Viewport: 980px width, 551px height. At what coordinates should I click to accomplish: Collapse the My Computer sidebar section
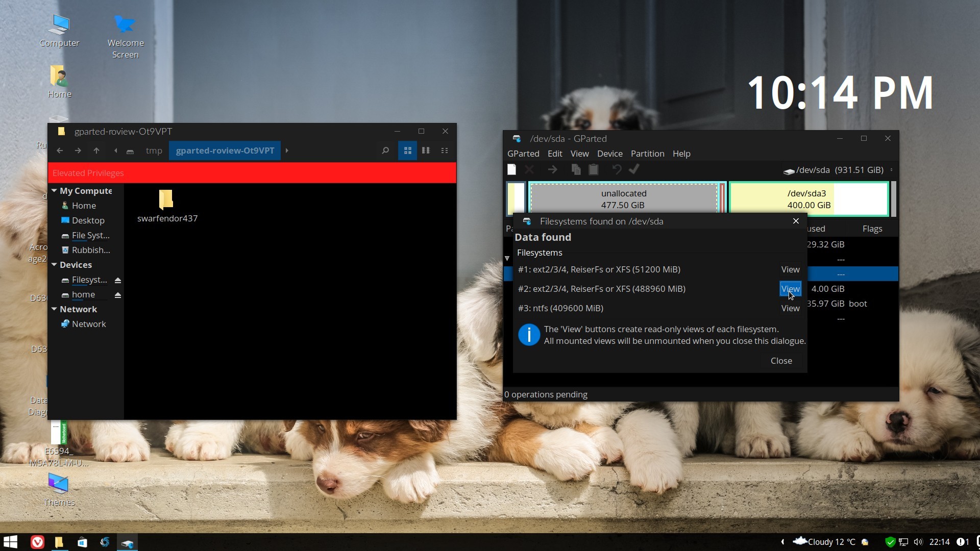click(54, 190)
